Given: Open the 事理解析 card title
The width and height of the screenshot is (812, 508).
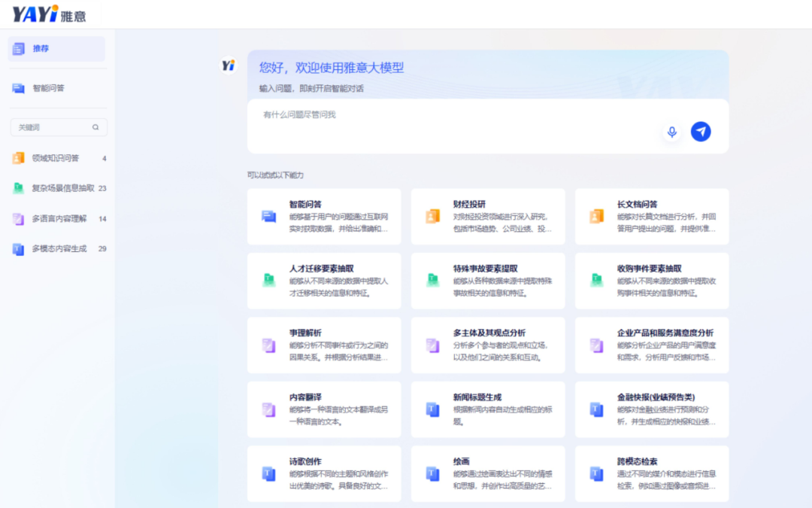Looking at the screenshot, I should click(305, 333).
